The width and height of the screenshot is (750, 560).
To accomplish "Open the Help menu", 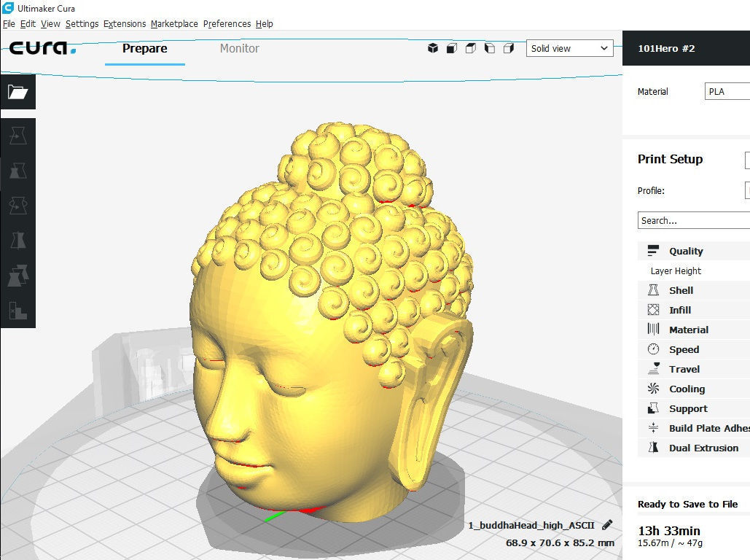I will tap(264, 23).
